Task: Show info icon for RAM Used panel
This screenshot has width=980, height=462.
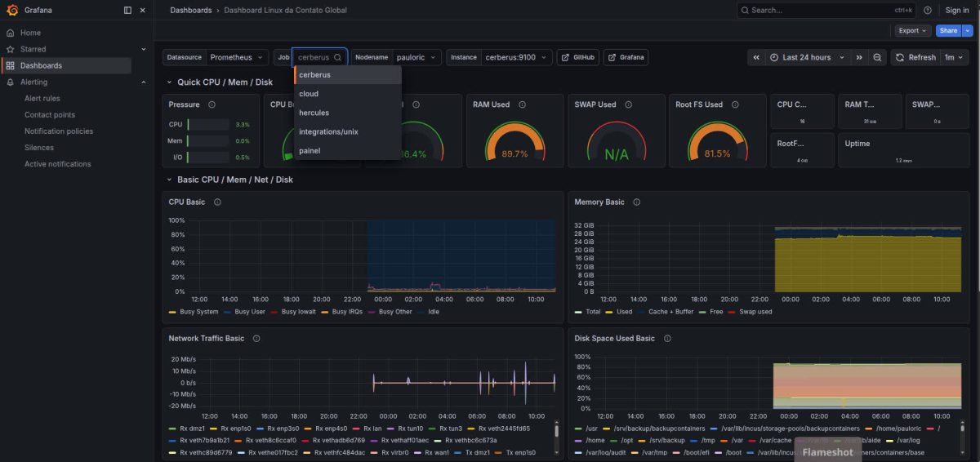Action: 522,104
